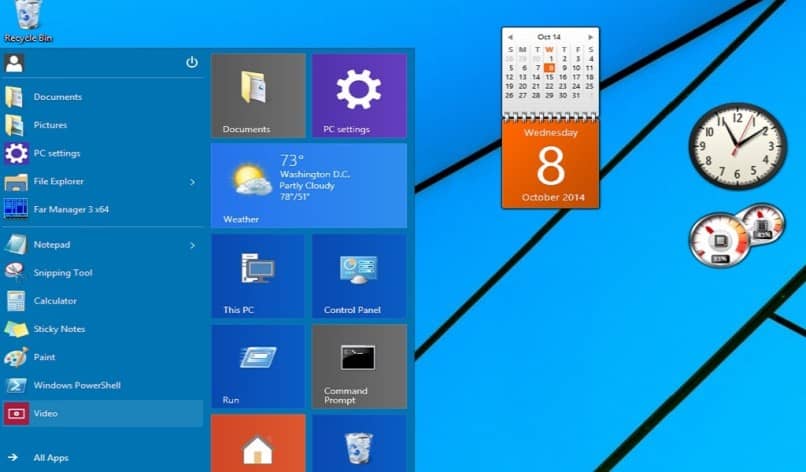Open Documents from the Start menu list
The width and height of the screenshot is (806, 472).
[x=103, y=97]
